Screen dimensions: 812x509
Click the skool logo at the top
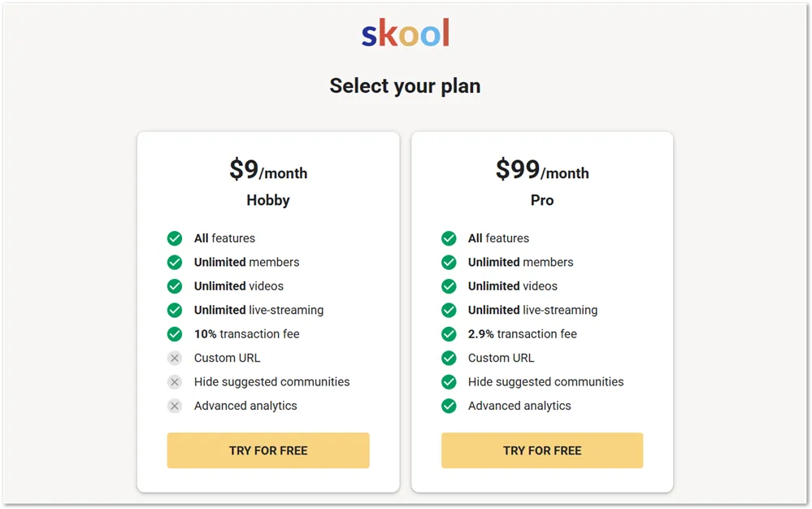pos(405,33)
